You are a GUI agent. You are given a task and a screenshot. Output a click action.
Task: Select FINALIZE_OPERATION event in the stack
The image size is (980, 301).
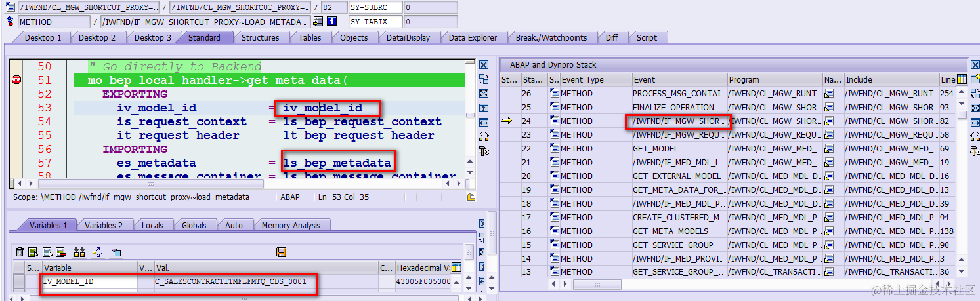(679, 108)
